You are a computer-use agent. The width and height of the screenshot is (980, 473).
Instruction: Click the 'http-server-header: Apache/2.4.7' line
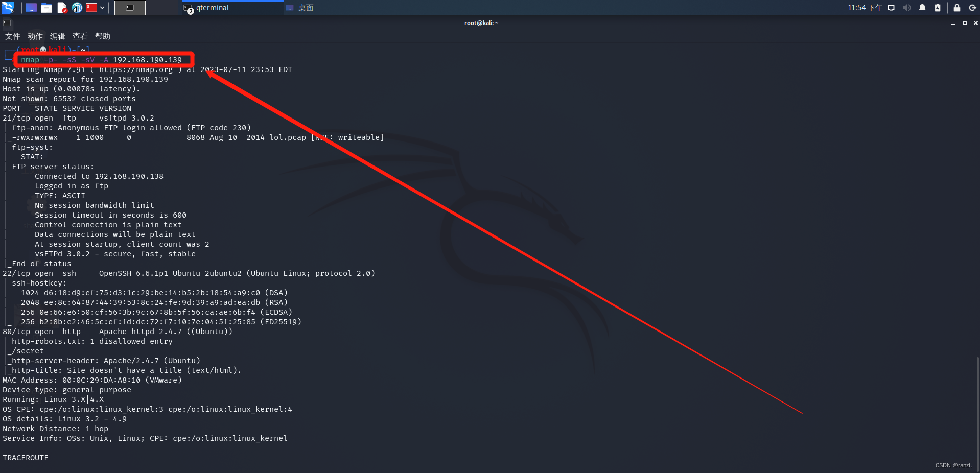click(106, 361)
